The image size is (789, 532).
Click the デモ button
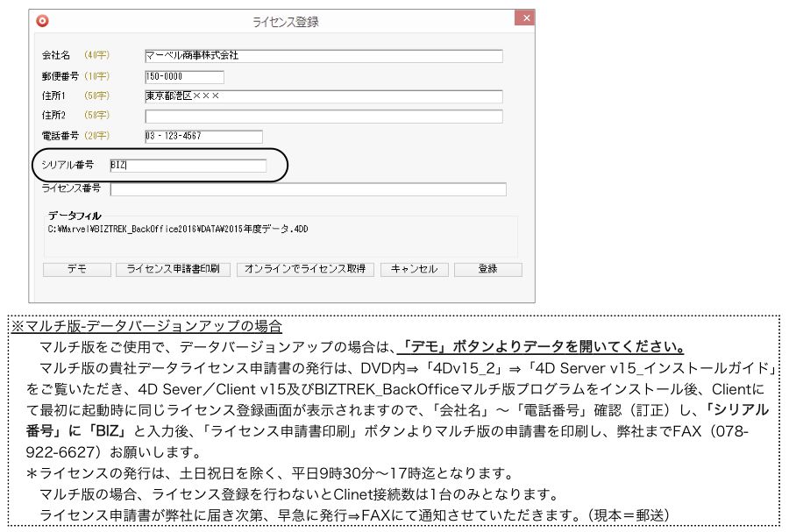77,270
